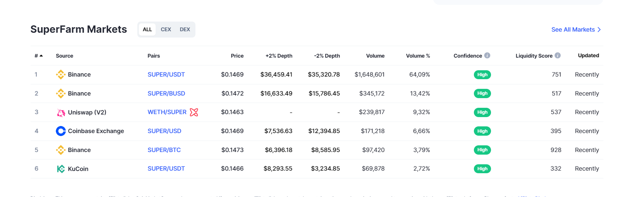Click the $0.1469 price in row 1
644x197 pixels.
coord(232,75)
